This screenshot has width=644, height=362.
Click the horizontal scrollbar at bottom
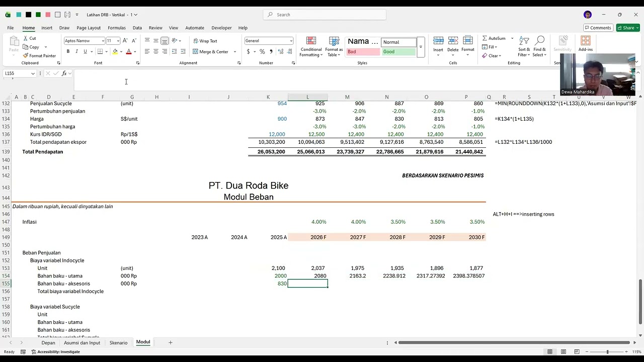coord(513,342)
